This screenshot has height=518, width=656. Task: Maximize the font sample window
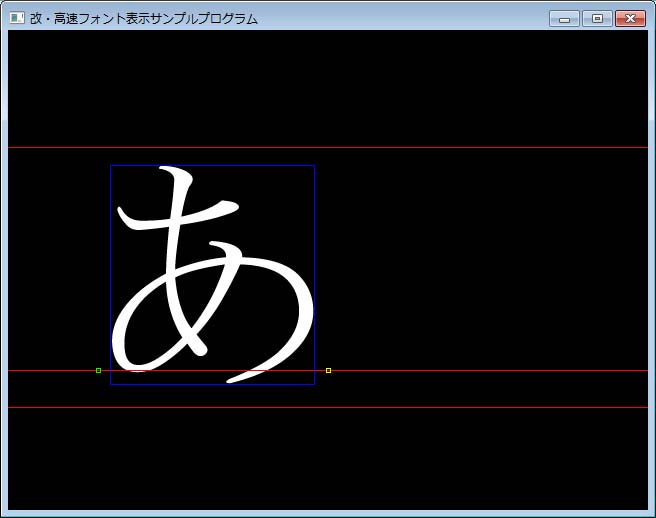[597, 19]
